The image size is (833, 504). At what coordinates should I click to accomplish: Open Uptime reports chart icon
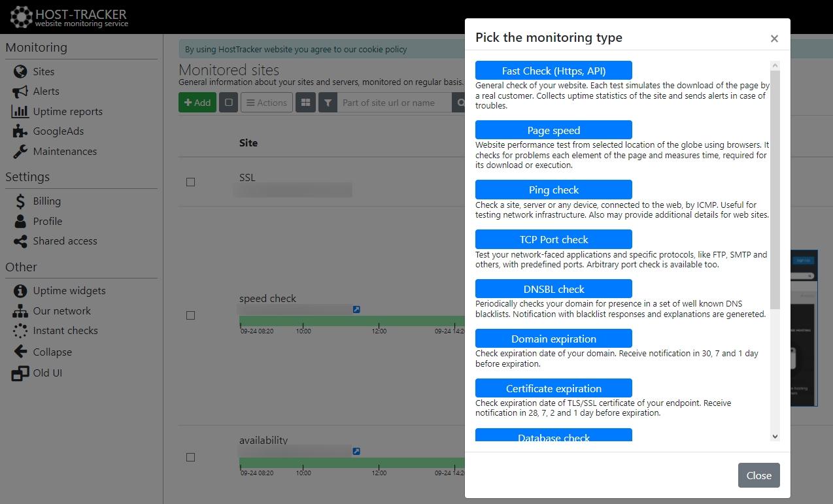point(20,111)
